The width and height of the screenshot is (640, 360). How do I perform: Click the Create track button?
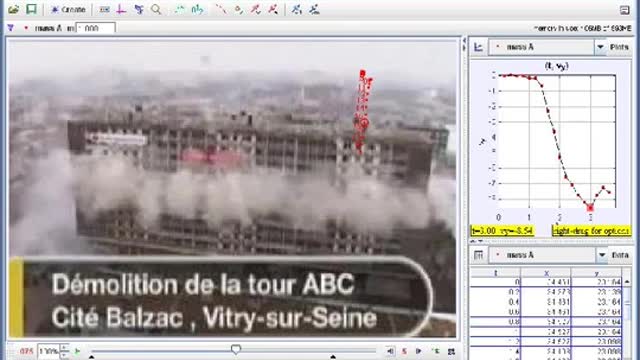[x=68, y=9]
